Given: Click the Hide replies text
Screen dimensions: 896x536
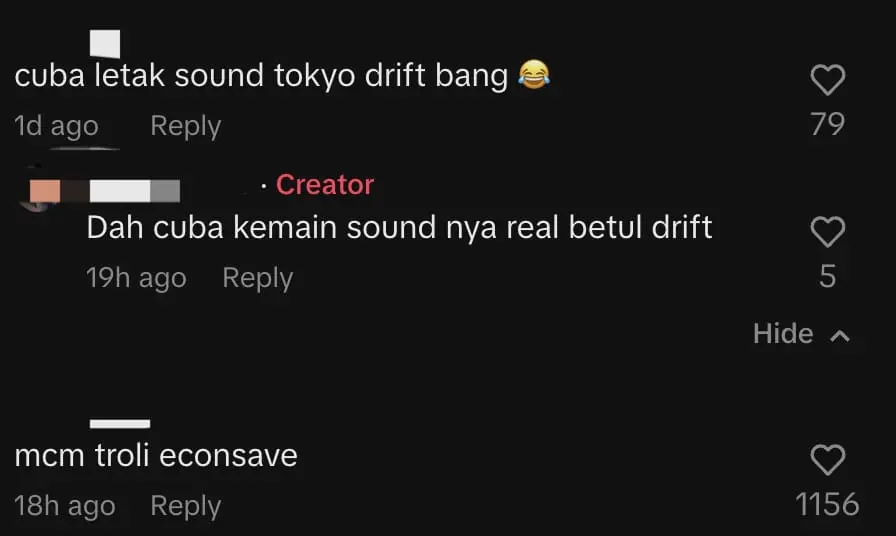Looking at the screenshot, I should [x=783, y=334].
